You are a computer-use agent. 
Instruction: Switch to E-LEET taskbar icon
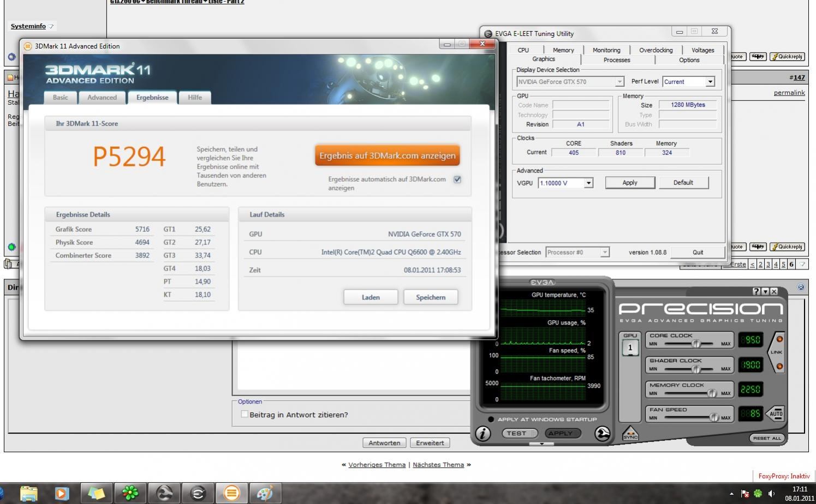(198, 493)
